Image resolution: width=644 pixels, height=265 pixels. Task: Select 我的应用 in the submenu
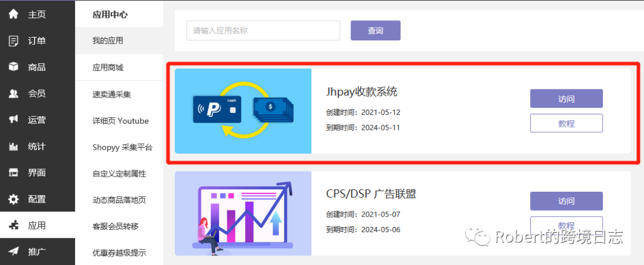(119, 40)
